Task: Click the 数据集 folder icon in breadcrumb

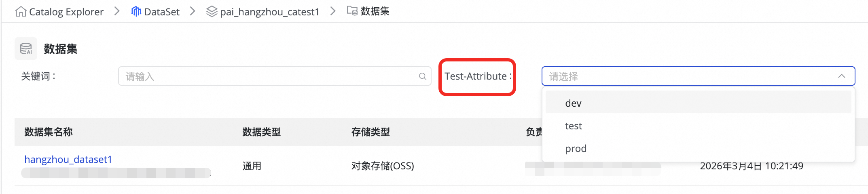Action: coord(352,11)
